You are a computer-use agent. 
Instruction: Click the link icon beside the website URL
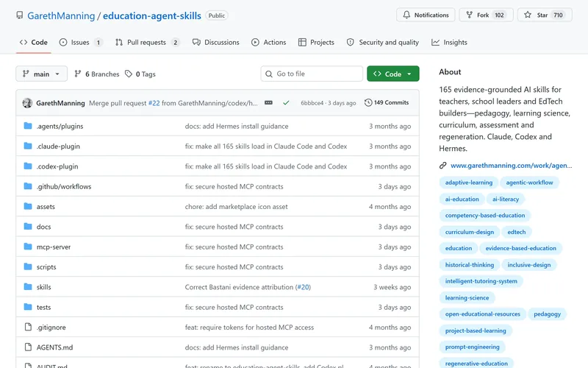(443, 165)
